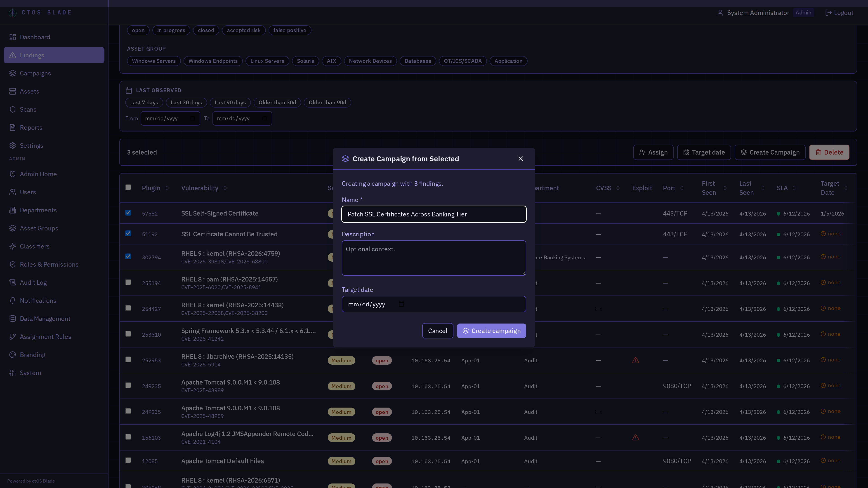Check the RHEL 8 pam row checkbox

[x=128, y=282]
